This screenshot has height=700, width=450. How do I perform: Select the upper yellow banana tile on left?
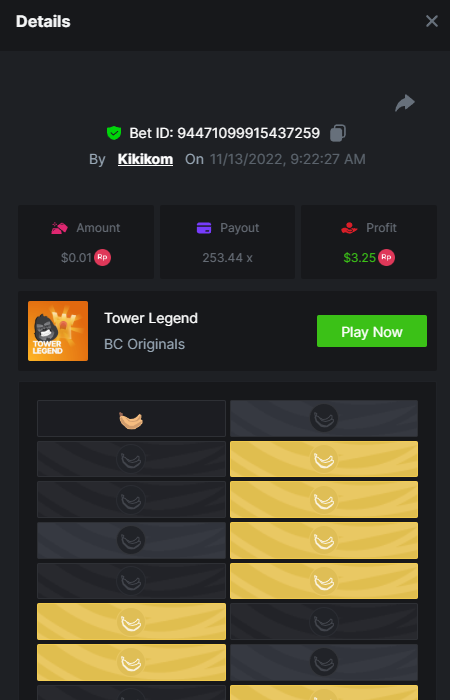click(x=131, y=621)
